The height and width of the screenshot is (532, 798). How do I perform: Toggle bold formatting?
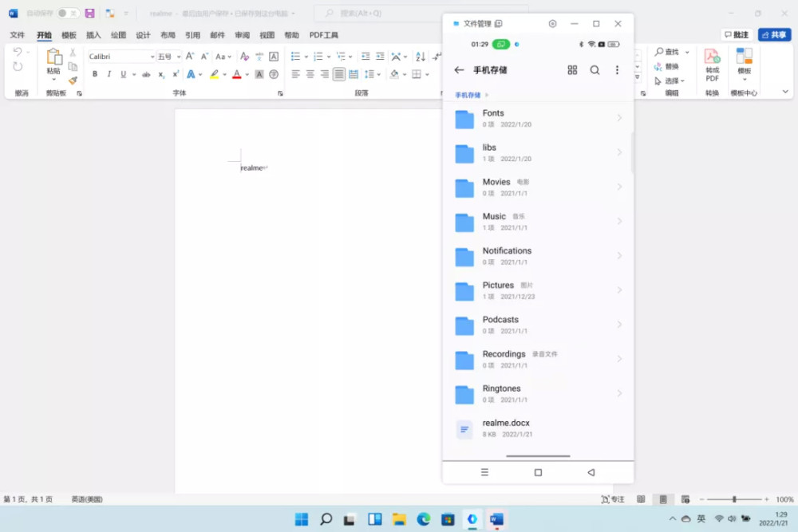(x=95, y=74)
